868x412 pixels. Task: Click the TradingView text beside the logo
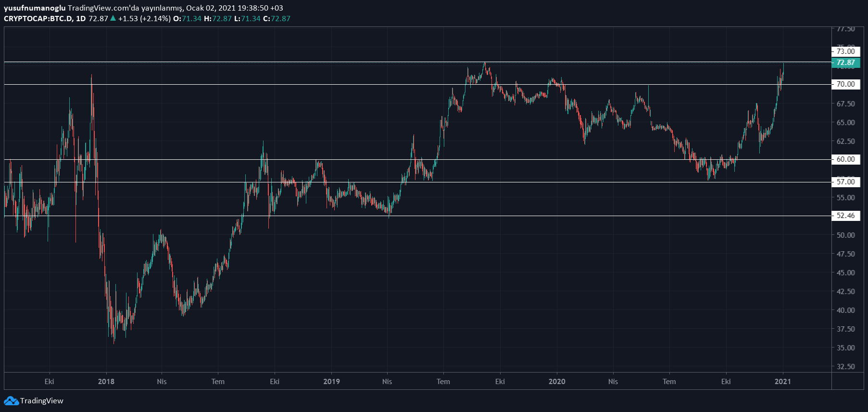coord(42,401)
